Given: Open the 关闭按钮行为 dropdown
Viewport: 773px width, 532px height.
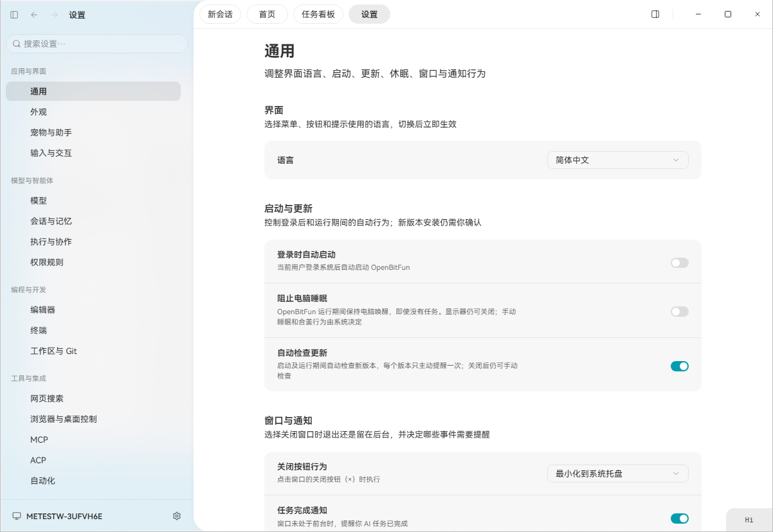Looking at the screenshot, I should coord(618,474).
